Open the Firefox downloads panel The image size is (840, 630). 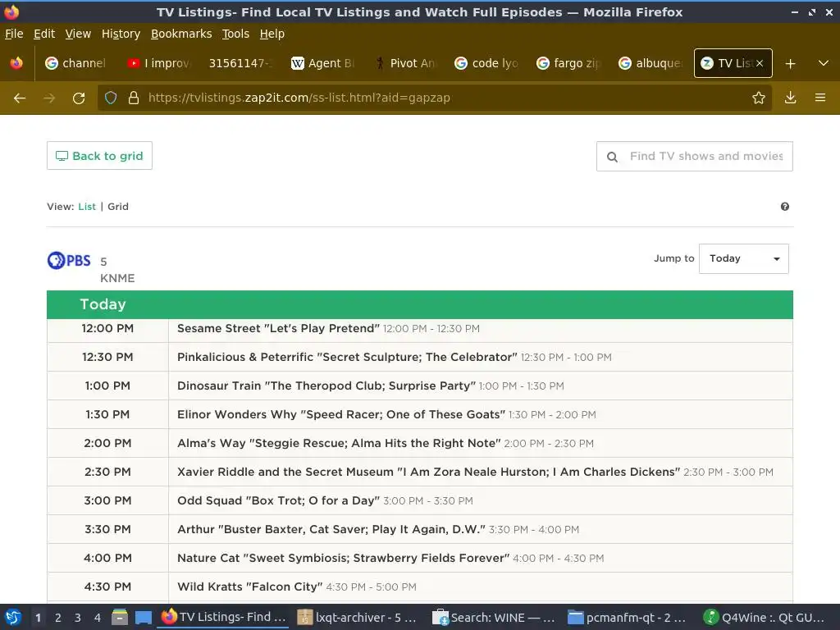point(790,98)
